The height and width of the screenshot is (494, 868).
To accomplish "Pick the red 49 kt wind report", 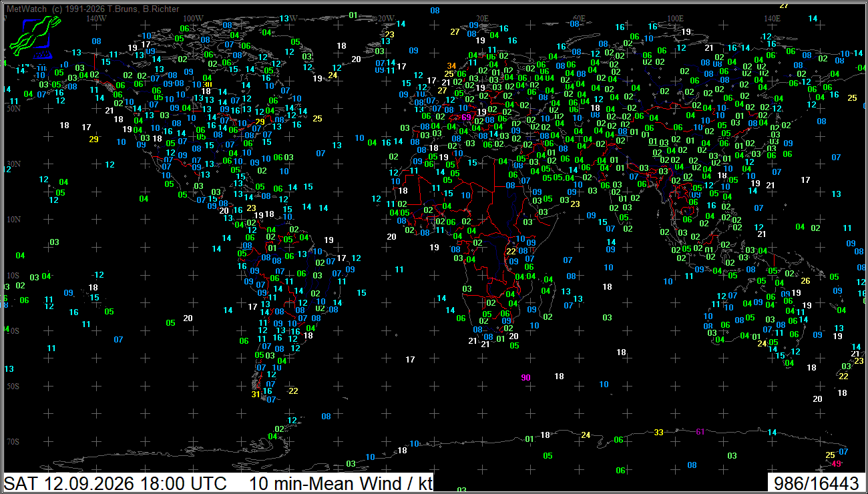I will pos(837,463).
